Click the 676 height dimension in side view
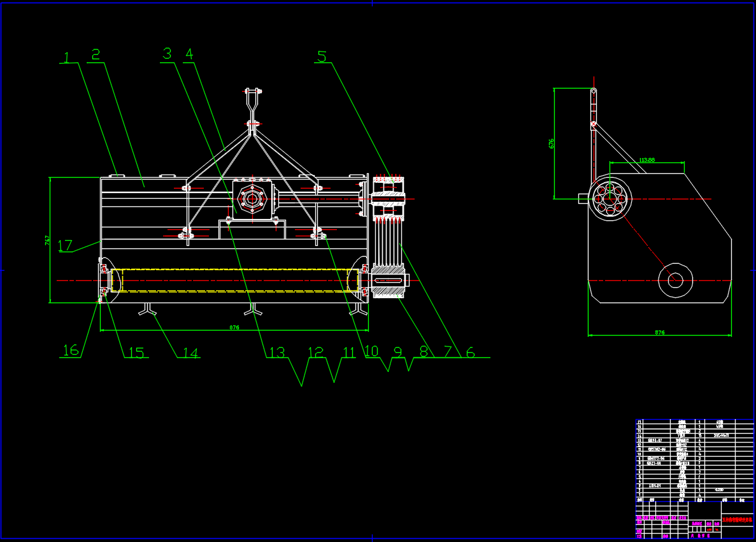 point(552,143)
